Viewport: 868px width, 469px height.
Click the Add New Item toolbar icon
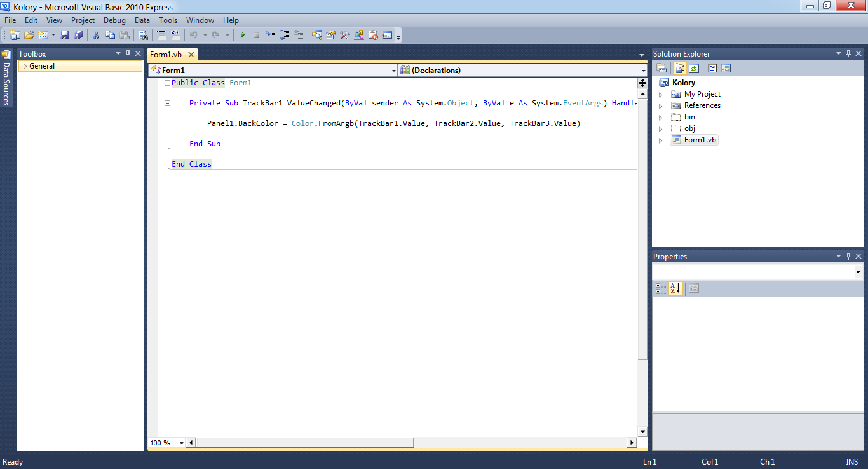click(43, 35)
